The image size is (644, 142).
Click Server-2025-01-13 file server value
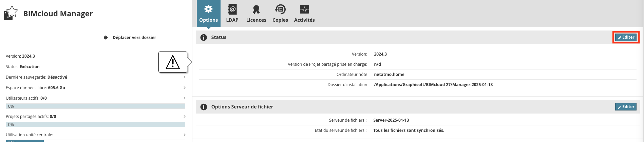coord(391,120)
